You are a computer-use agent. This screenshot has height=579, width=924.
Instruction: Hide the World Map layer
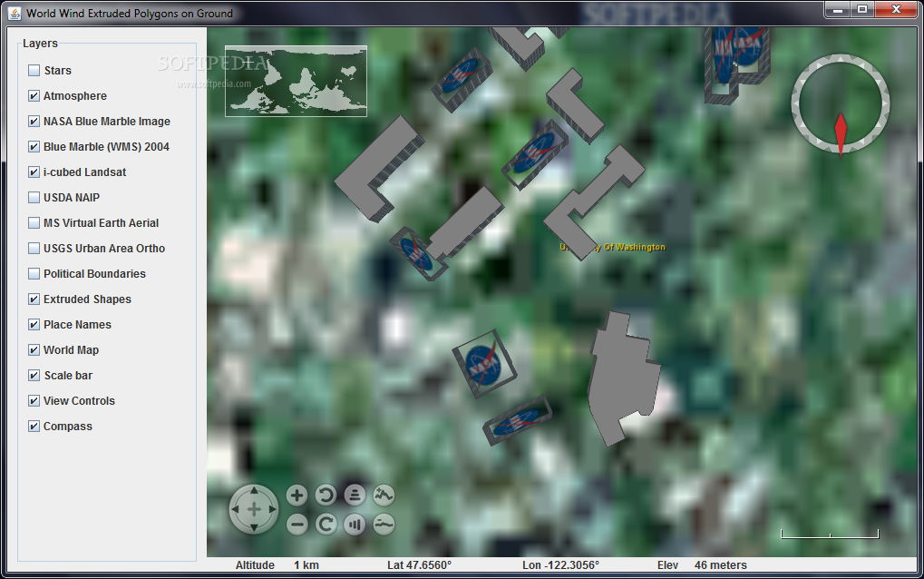click(x=34, y=349)
